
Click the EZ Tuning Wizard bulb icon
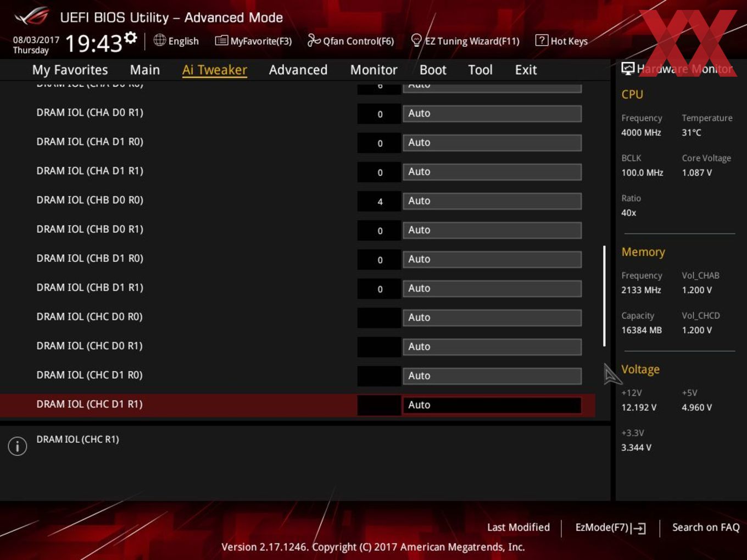(x=416, y=40)
